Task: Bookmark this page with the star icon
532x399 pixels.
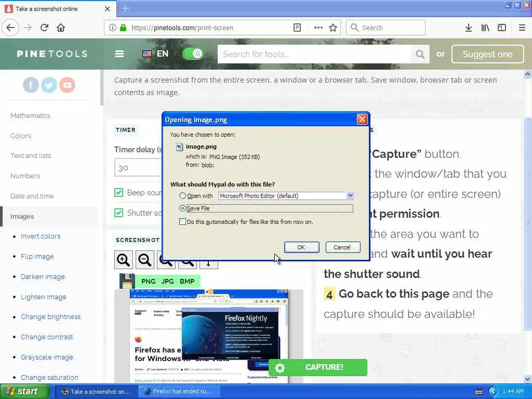Action: [333, 28]
